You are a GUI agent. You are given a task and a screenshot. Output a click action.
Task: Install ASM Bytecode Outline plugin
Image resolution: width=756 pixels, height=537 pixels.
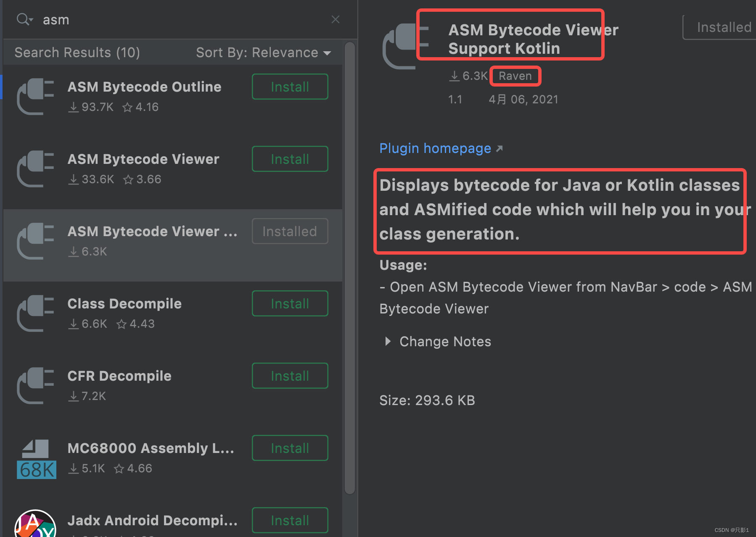pyautogui.click(x=290, y=87)
